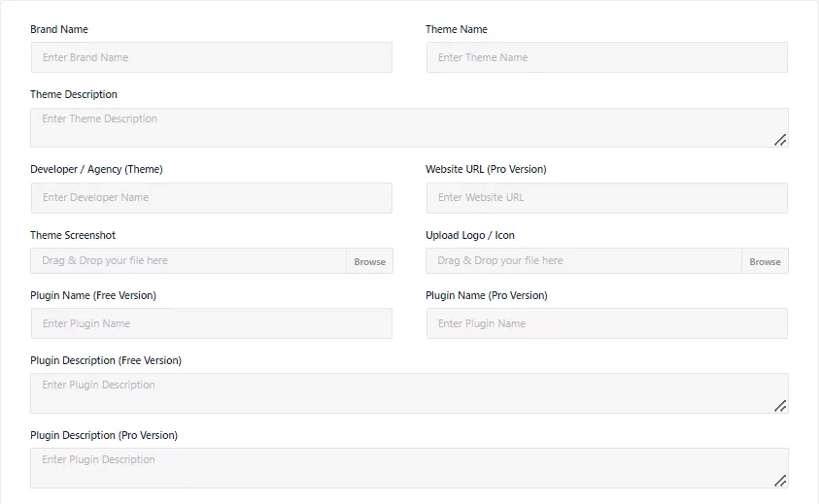Image resolution: width=819 pixels, height=504 pixels.
Task: Browse for a Theme Screenshot file
Action: 369,261
